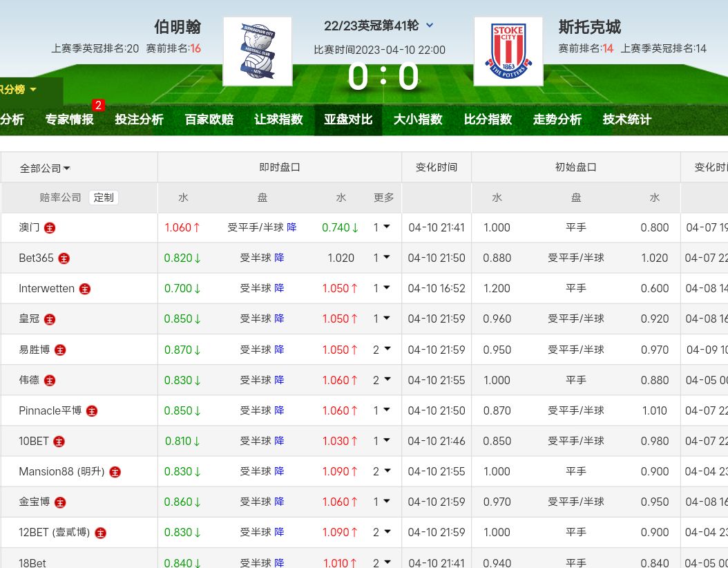Image resolution: width=728 pixels, height=568 pixels.
Task: Open the 全部公司 company filter dropdown
Action: [45, 169]
